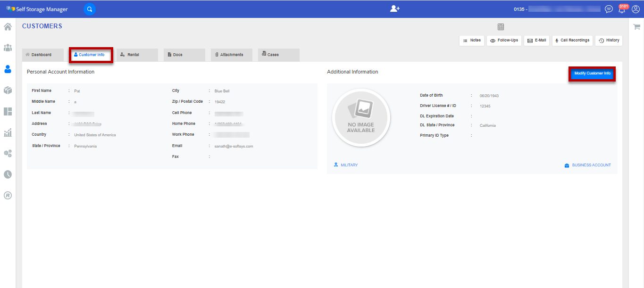
Task: Open the chat messages icon
Action: [609, 9]
